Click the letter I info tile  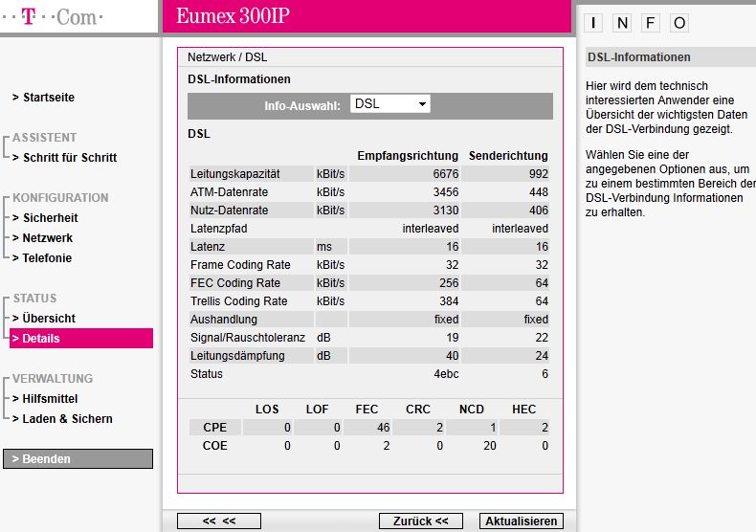tap(593, 23)
